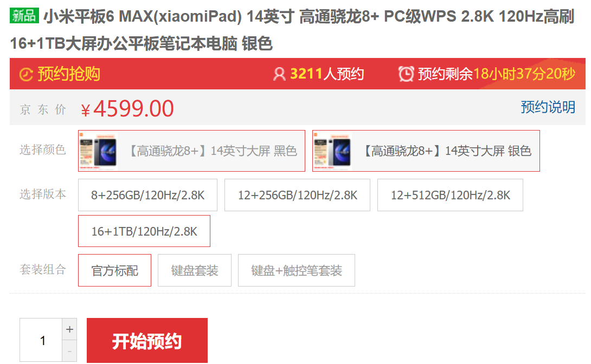
Task: Click the green 新品 badge icon
Action: click(24, 16)
